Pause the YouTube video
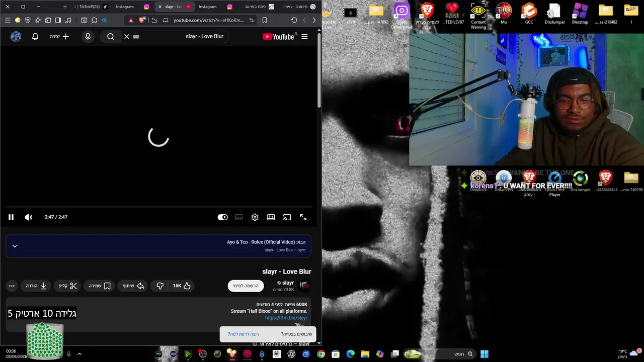Viewport: 644px width, 362px height. point(11,217)
